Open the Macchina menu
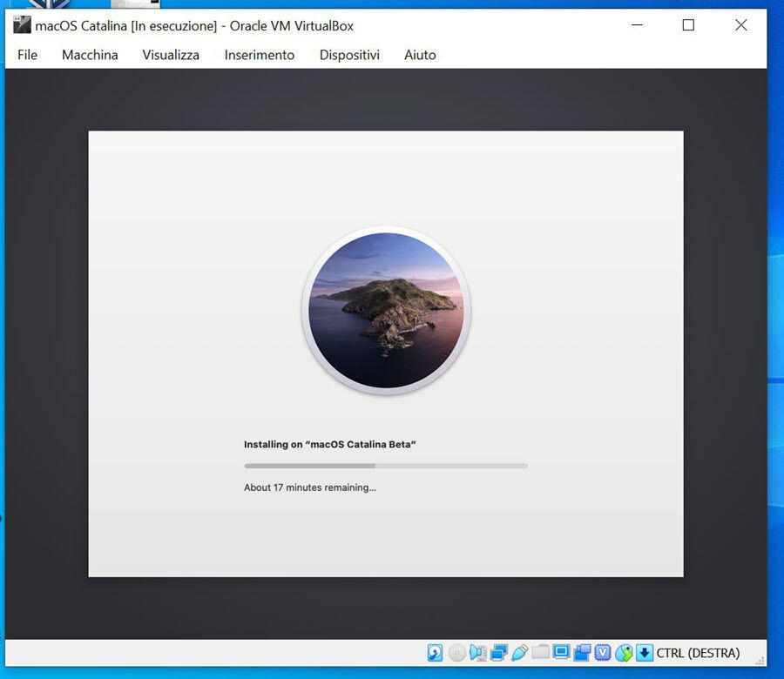Screen dimensions: 784x679 [90, 55]
